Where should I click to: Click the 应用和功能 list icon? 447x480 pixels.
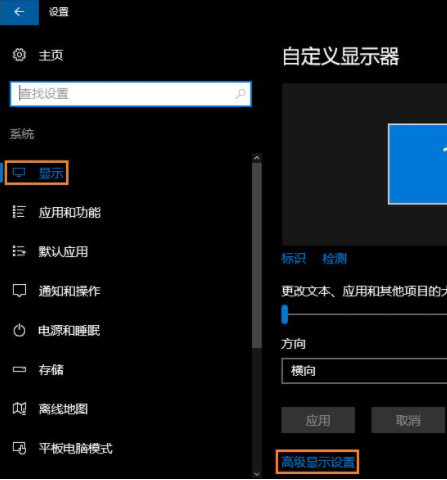click(19, 212)
